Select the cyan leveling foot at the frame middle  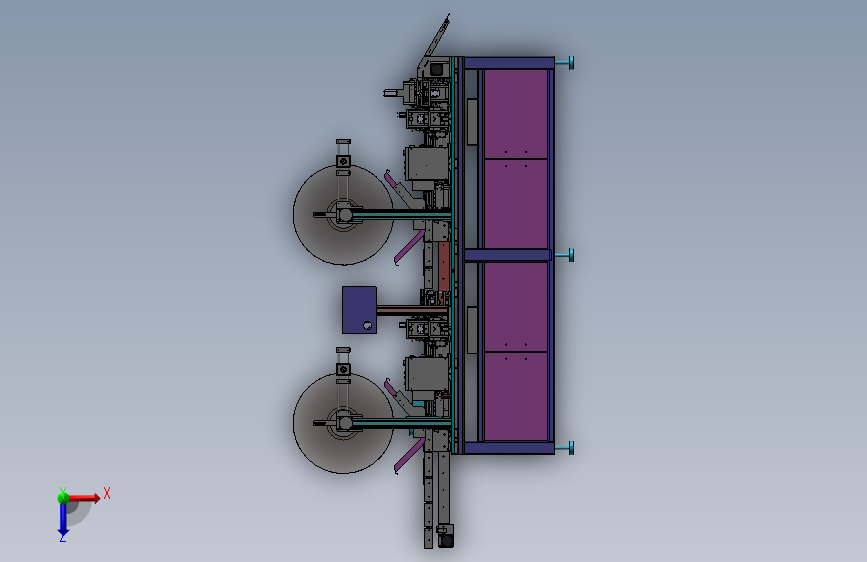pos(564,255)
